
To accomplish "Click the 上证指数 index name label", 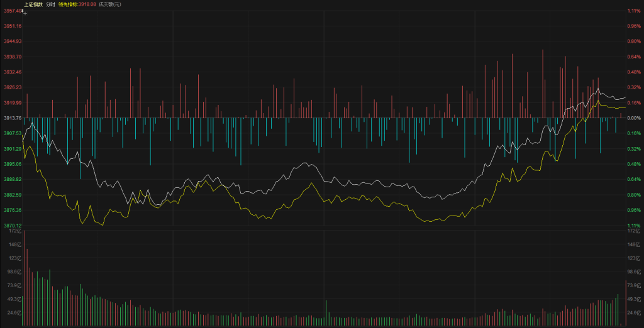I will click(33, 4).
